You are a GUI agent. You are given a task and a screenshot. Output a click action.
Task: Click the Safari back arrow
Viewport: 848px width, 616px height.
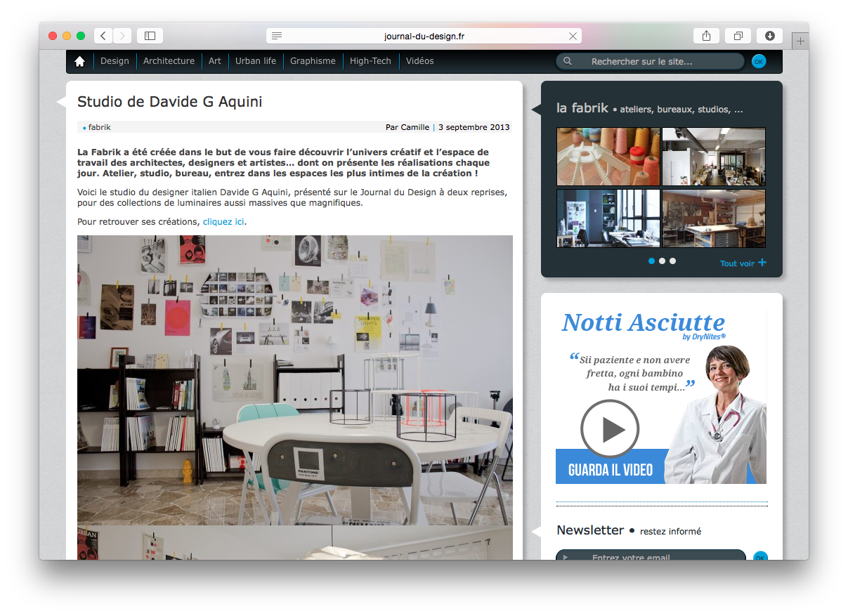pyautogui.click(x=103, y=36)
